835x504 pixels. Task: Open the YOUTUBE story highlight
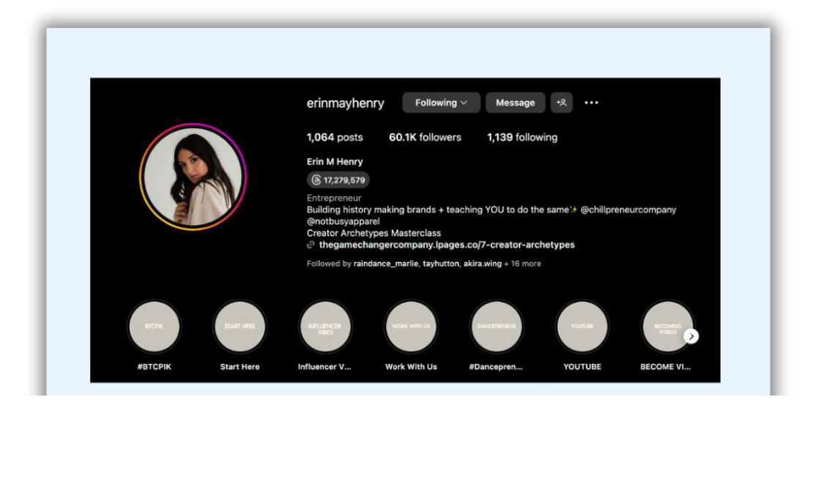click(582, 327)
